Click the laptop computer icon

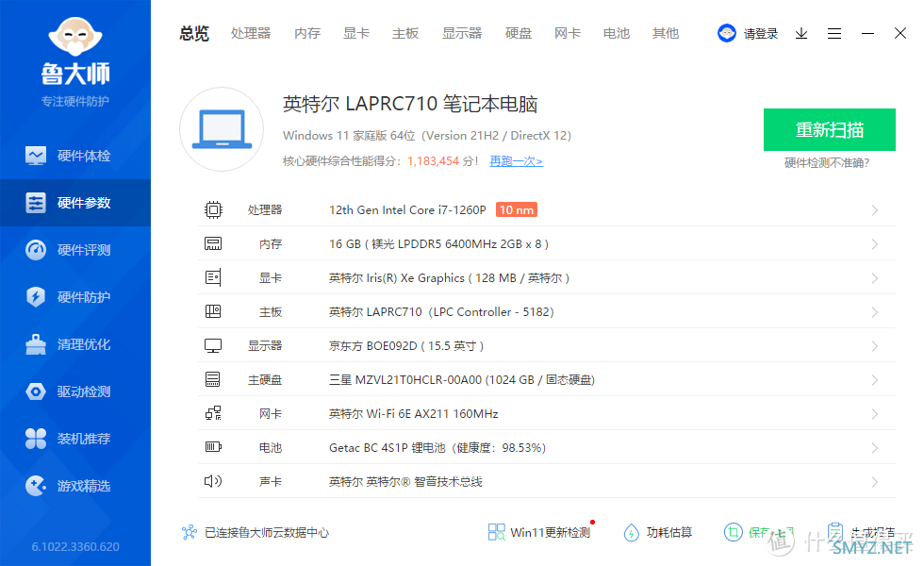(222, 129)
